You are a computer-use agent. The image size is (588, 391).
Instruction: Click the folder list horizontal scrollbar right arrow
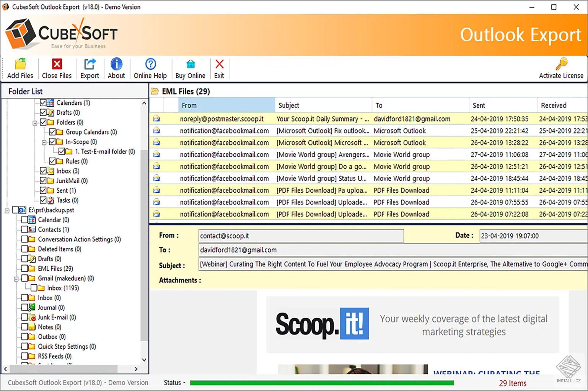click(x=136, y=369)
